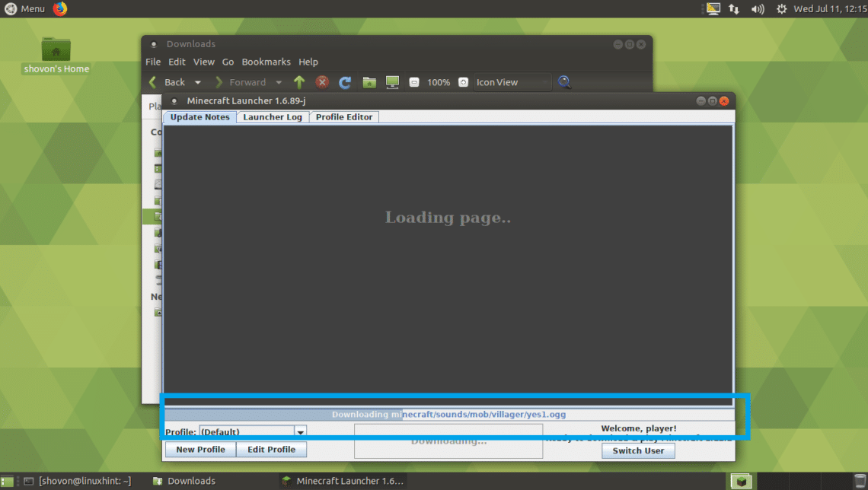The width and height of the screenshot is (868, 490).
Task: Click the Edit Profile button
Action: pyautogui.click(x=271, y=450)
